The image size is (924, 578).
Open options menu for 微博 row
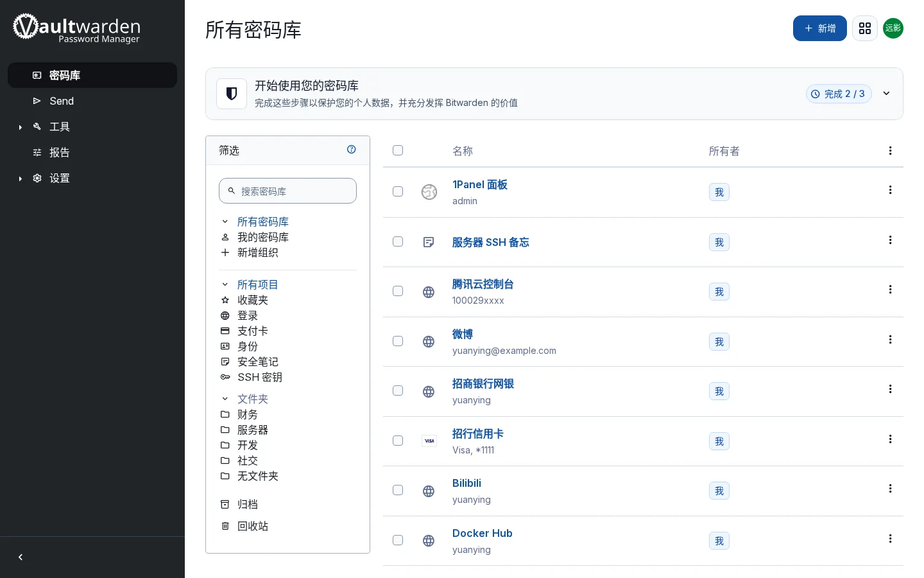click(x=890, y=340)
